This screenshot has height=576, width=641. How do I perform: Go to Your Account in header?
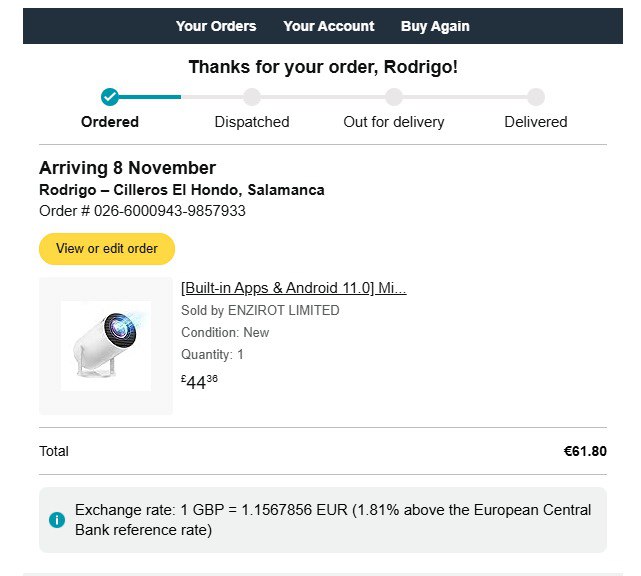pyautogui.click(x=329, y=26)
